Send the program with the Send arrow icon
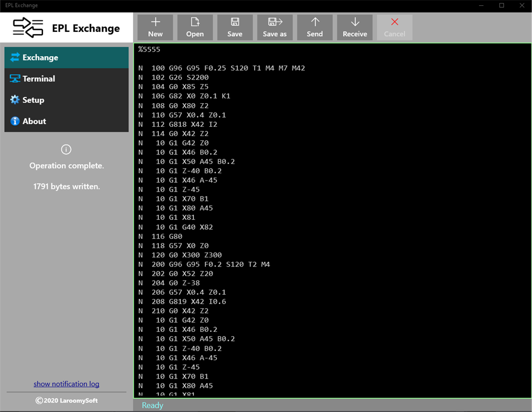 click(x=314, y=27)
